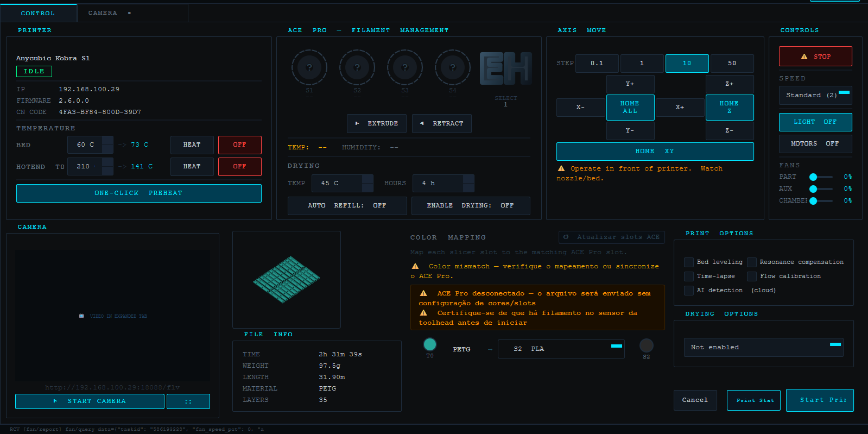Open the S2 PLA slot mapping dropdown
Viewport: 868px width, 434px height.
tap(561, 349)
